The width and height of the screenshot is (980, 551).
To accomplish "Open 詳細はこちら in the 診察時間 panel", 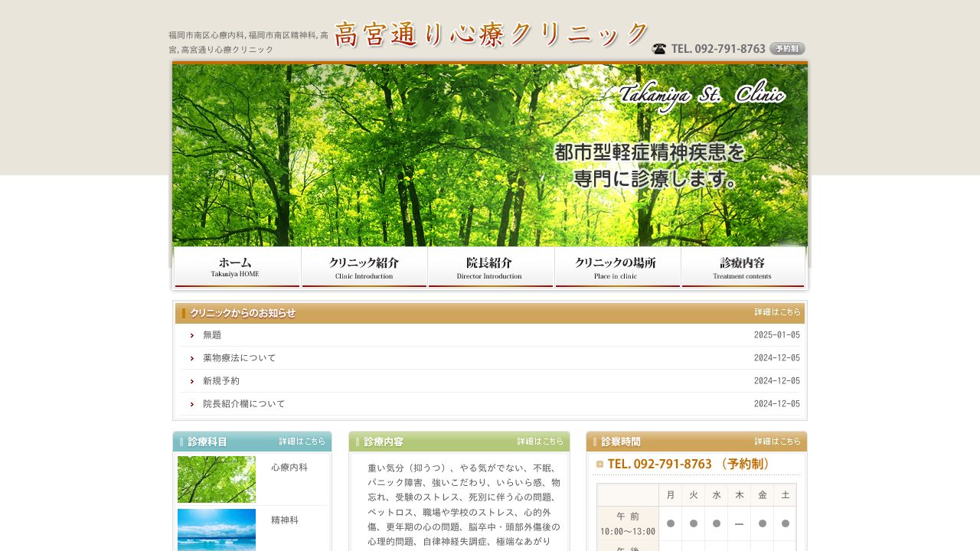I will click(x=778, y=442).
